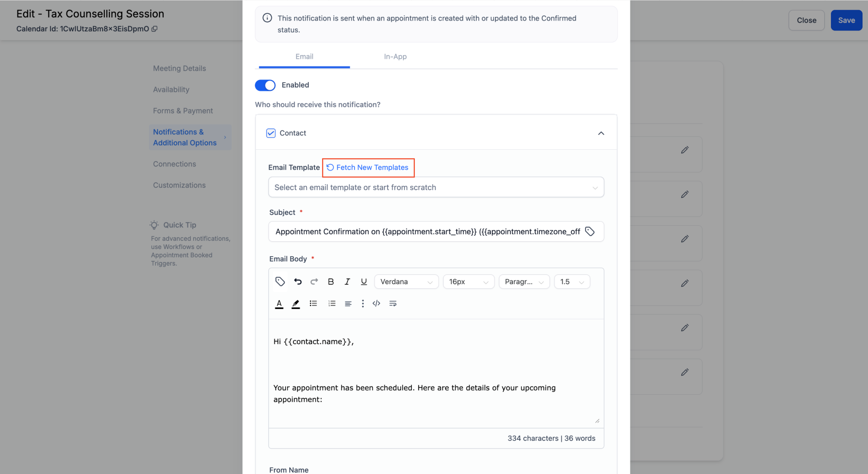Pick the text color tool

(x=279, y=304)
